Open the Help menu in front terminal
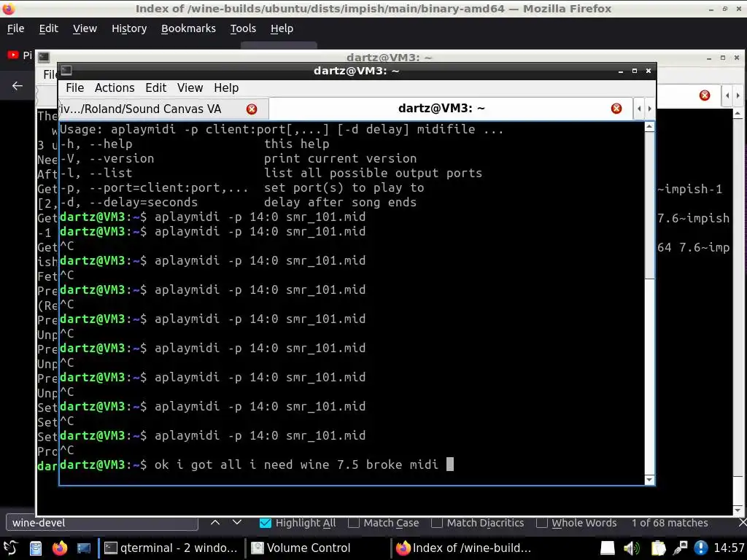Image resolution: width=747 pixels, height=560 pixels. pos(226,87)
